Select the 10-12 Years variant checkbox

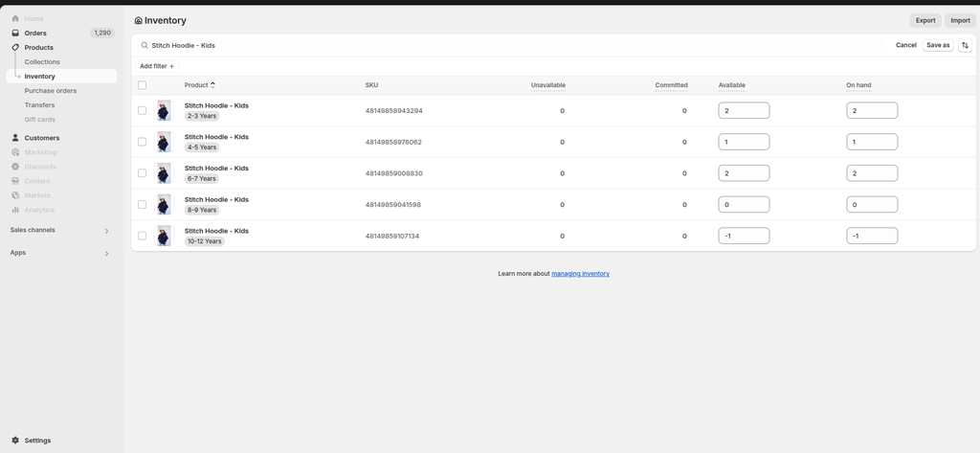[143, 236]
